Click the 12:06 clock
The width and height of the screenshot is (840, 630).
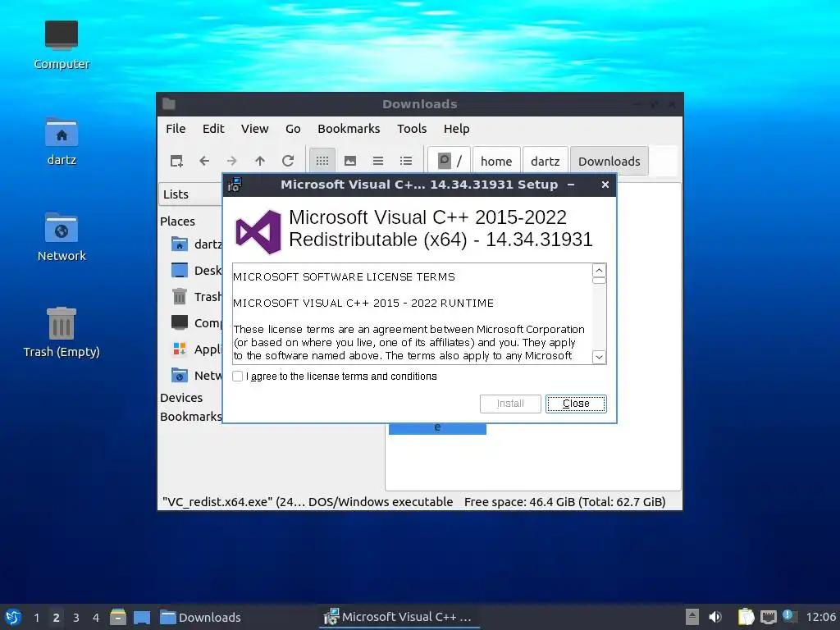tap(820, 617)
